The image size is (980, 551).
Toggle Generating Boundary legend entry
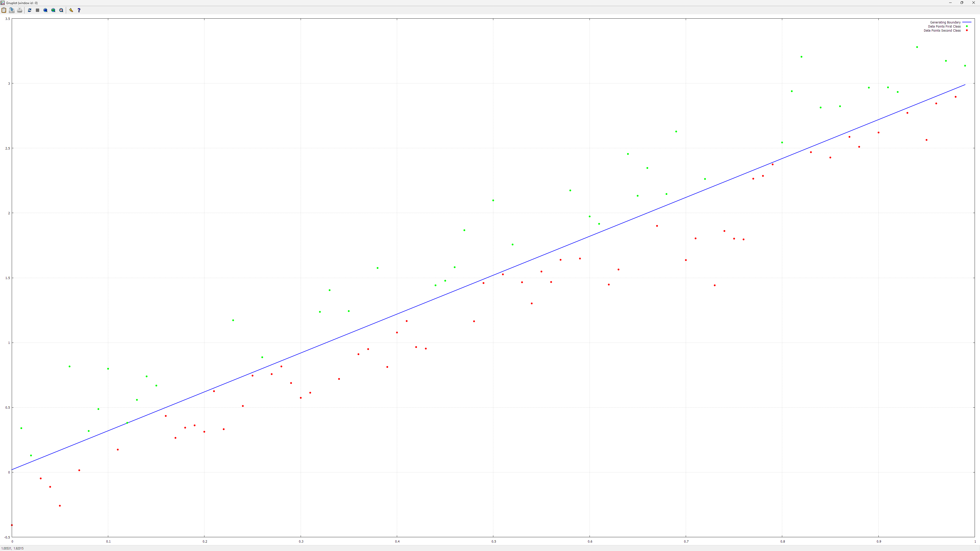coord(945,22)
